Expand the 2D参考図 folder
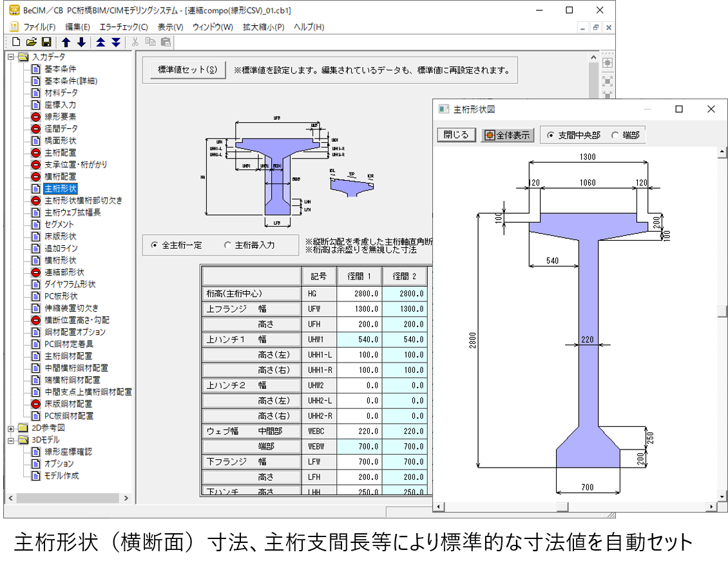 [x=11, y=427]
